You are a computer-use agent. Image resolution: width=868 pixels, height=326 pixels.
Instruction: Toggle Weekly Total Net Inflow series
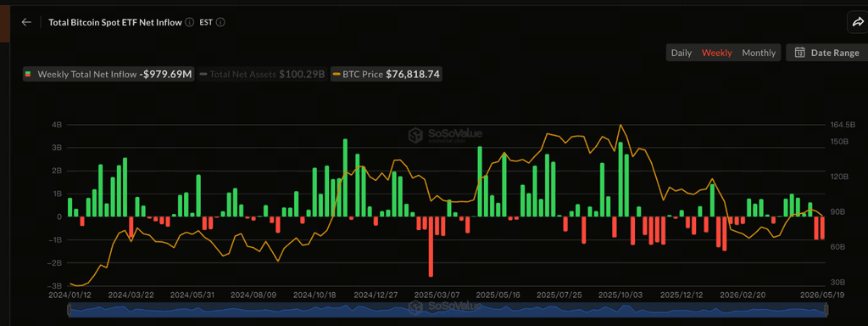tap(108, 75)
